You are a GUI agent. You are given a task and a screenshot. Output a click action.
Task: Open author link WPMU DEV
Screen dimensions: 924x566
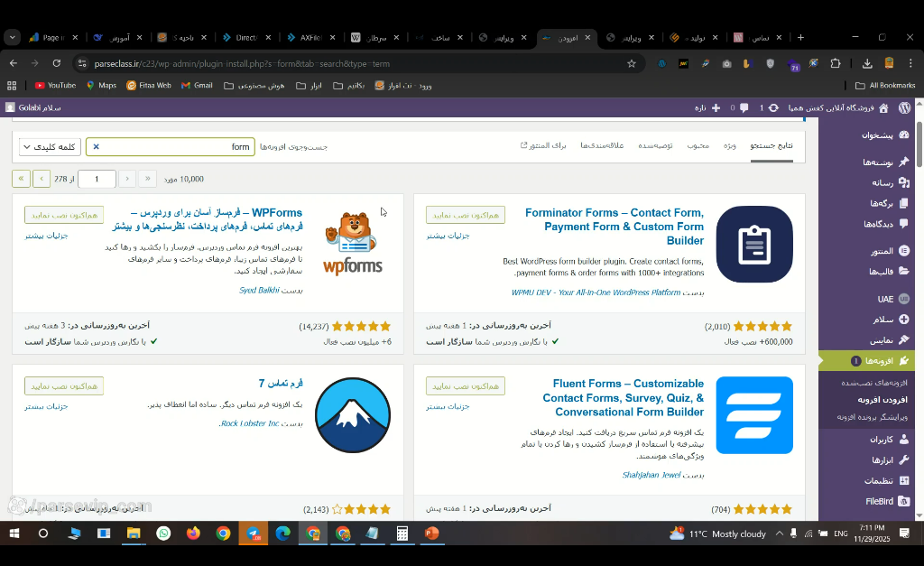tap(596, 292)
